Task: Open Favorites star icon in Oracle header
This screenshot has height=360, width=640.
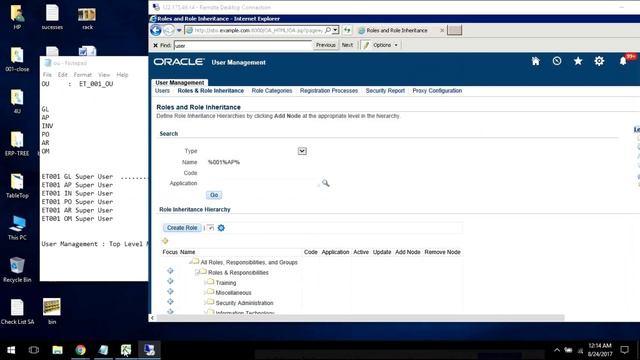Action: pyautogui.click(x=578, y=61)
